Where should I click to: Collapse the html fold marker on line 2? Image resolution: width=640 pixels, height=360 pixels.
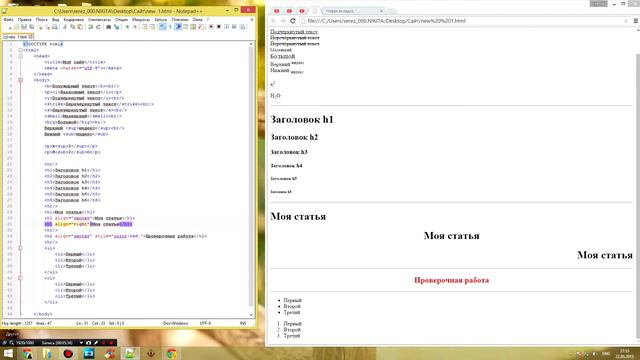pyautogui.click(x=20, y=50)
